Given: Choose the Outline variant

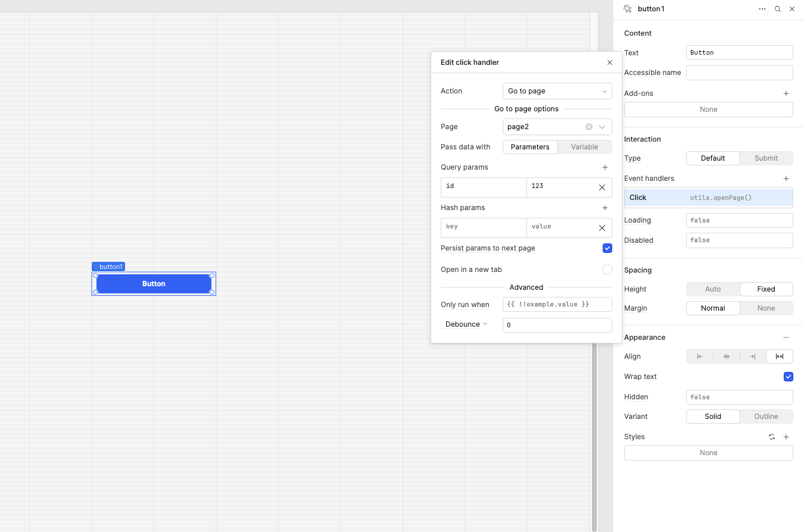Looking at the screenshot, I should (766, 417).
